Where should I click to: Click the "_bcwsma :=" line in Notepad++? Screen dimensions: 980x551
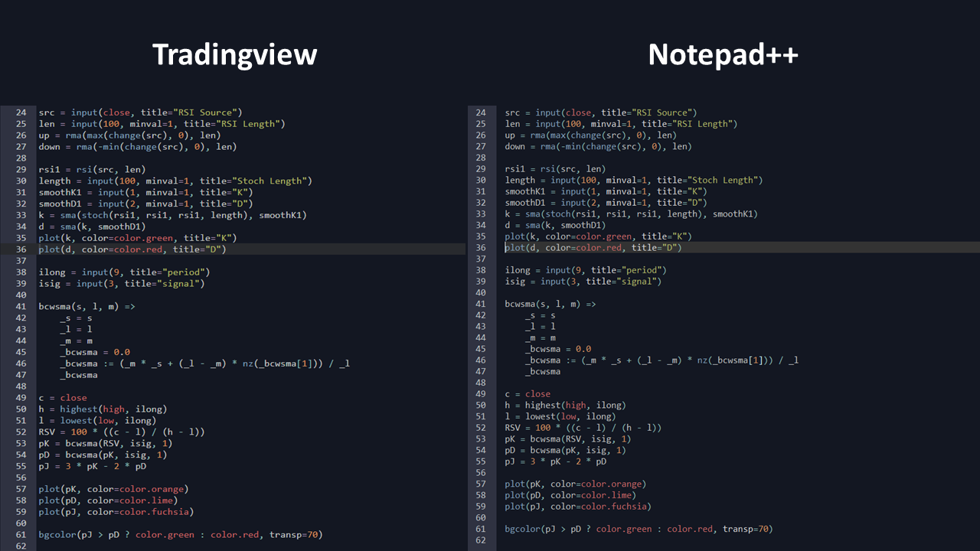[662, 360]
